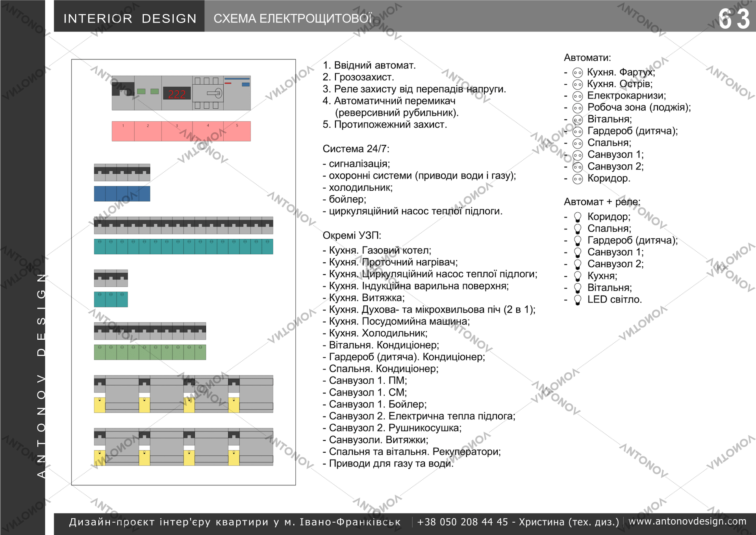Click the footer text "Дизайн-проєкт інтер'єру квартири"
This screenshot has width=756, height=535.
(169, 522)
